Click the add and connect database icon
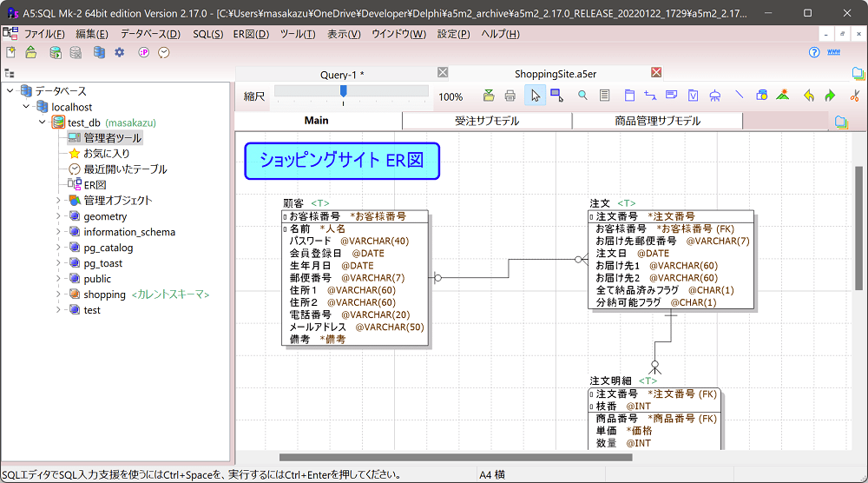 tap(56, 53)
